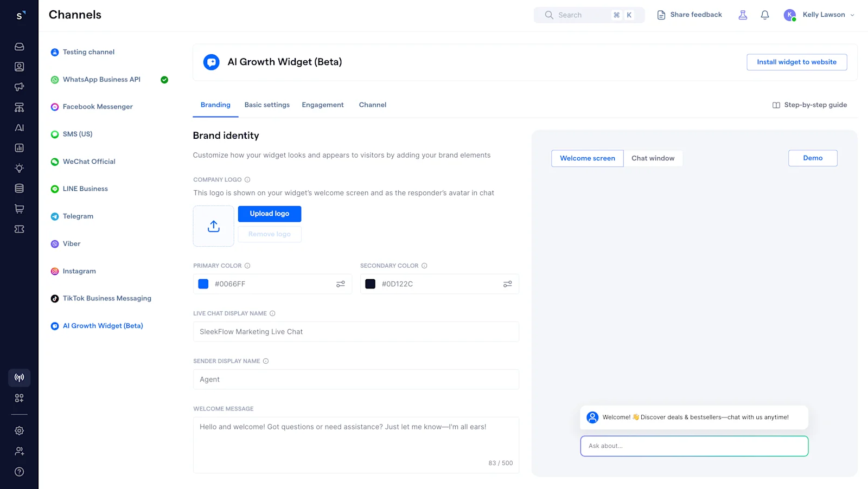Open the notifications bell
868x489 pixels.
point(765,15)
